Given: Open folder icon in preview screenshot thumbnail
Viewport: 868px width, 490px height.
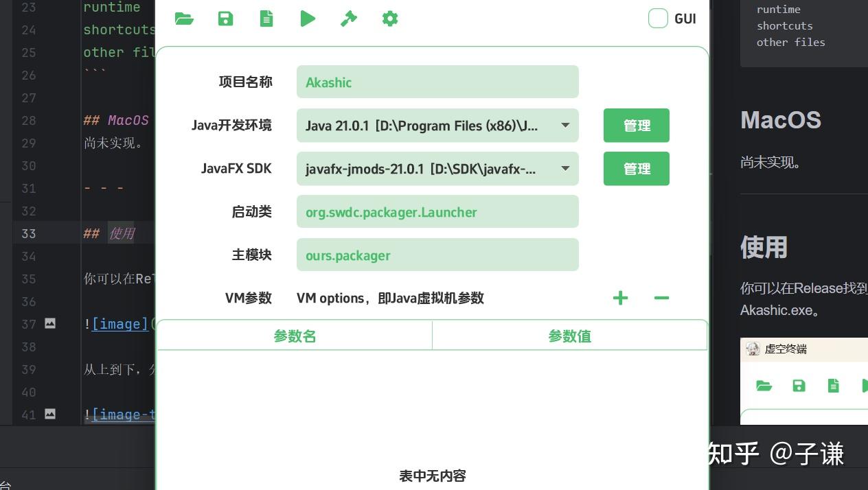Looking at the screenshot, I should (x=764, y=386).
